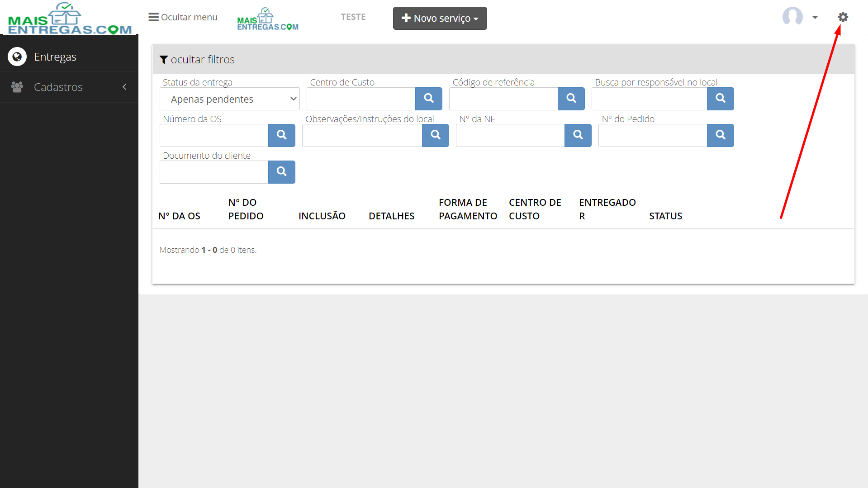Focus the Código de referência field
The width and height of the screenshot is (868, 488).
(503, 99)
